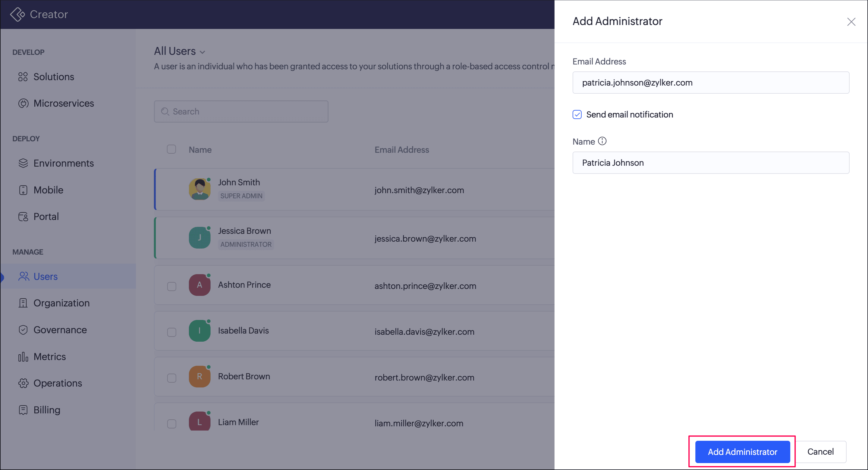This screenshot has width=868, height=470.
Task: Click the Name info icon
Action: coord(602,141)
